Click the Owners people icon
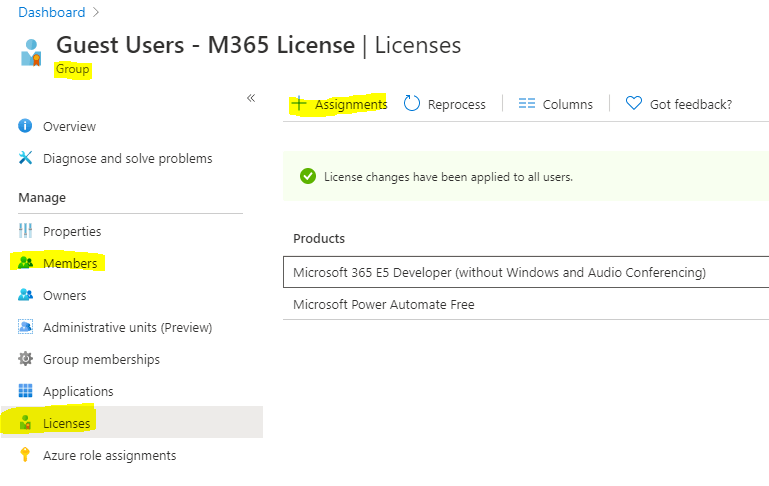Image resolution: width=769 pixels, height=486 pixels. click(x=26, y=295)
